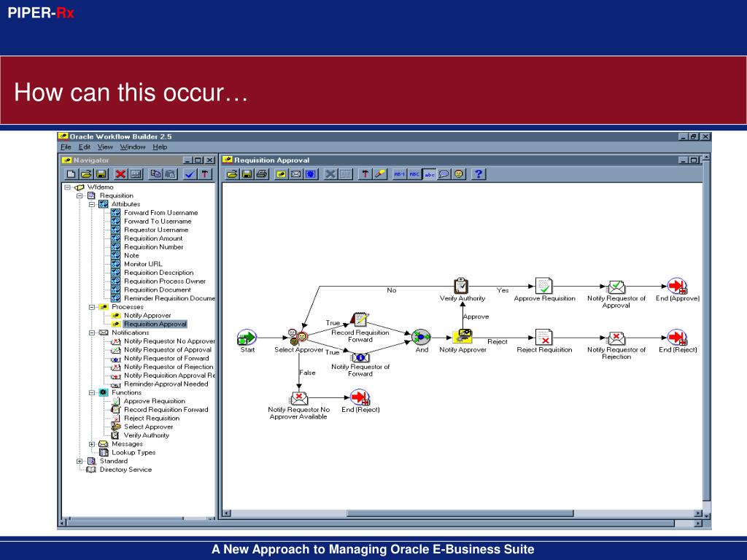Select the Notify Requestor of Approval node
747x560 pixels.
[616, 287]
